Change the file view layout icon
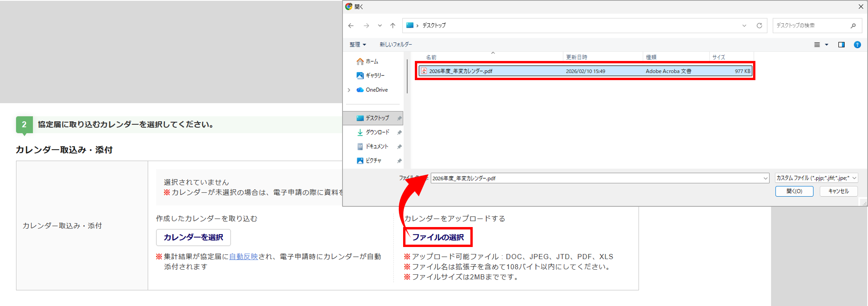The width and height of the screenshot is (868, 306). (x=817, y=45)
